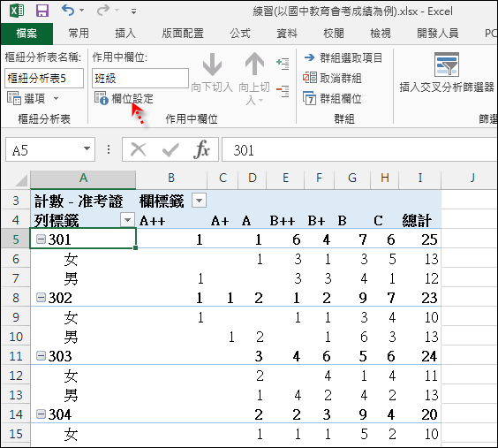
Task: Open the 檔案 tab
Action: [26, 34]
